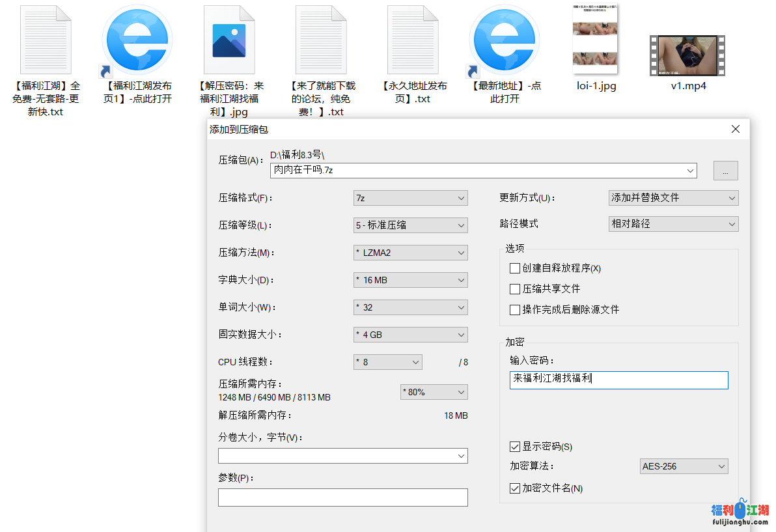Open the 【福利江湖发布页1】 browser shortcut
The height and width of the screenshot is (532, 776).
tap(137, 40)
